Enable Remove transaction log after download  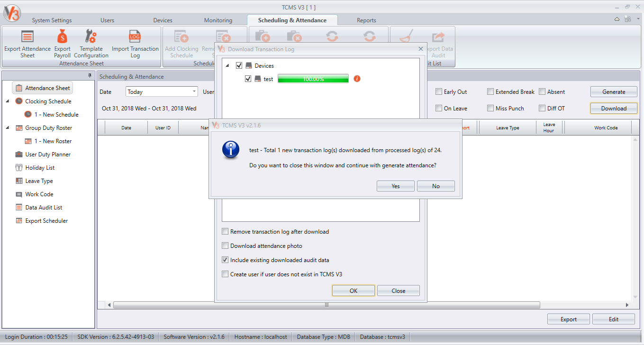pyautogui.click(x=225, y=232)
